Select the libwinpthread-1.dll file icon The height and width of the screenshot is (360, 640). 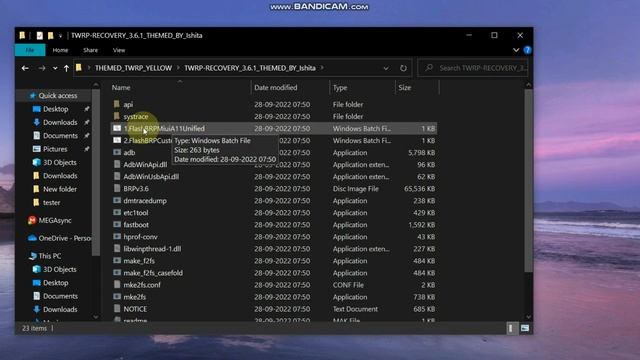[117, 249]
